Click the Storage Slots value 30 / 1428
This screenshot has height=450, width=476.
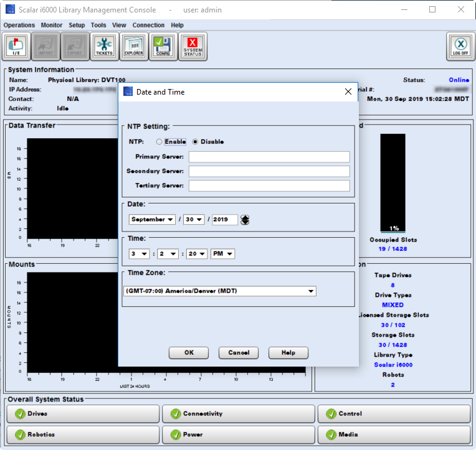coord(393,345)
